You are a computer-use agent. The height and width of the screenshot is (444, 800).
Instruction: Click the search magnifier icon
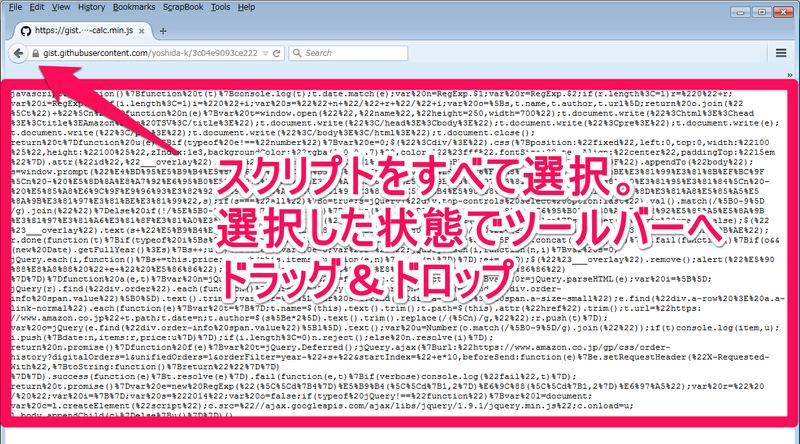coord(297,53)
